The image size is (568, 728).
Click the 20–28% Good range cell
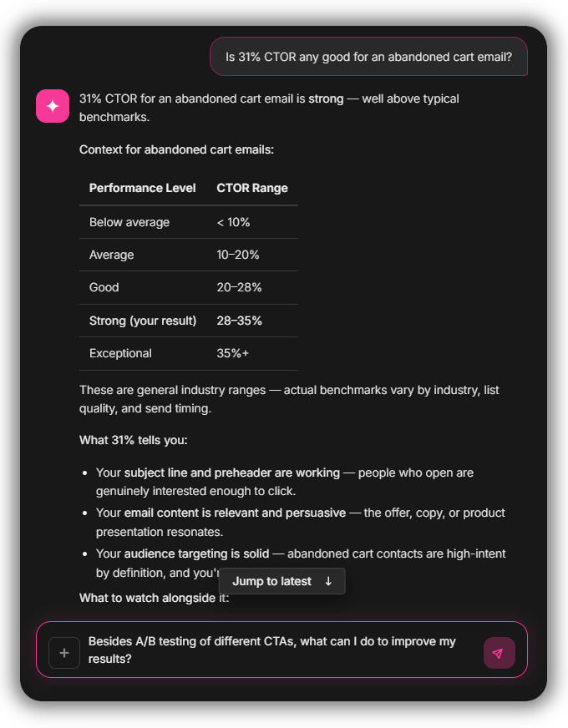[239, 287]
